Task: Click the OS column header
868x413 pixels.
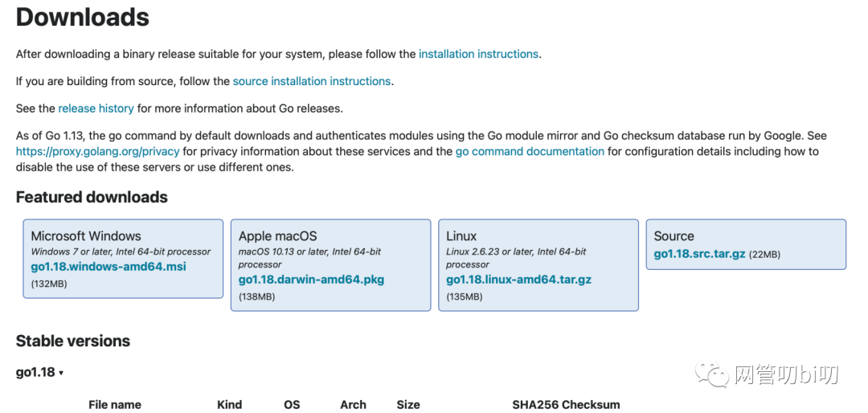Action: [292, 405]
